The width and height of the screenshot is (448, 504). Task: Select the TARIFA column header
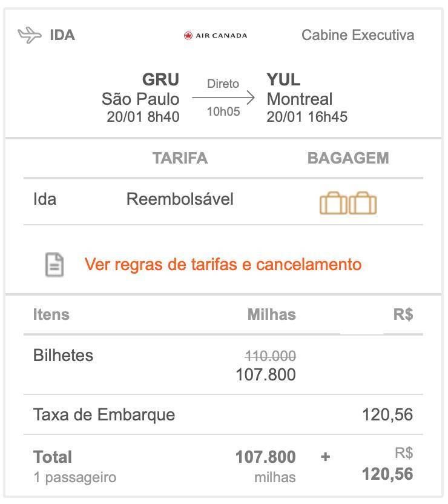click(x=180, y=158)
